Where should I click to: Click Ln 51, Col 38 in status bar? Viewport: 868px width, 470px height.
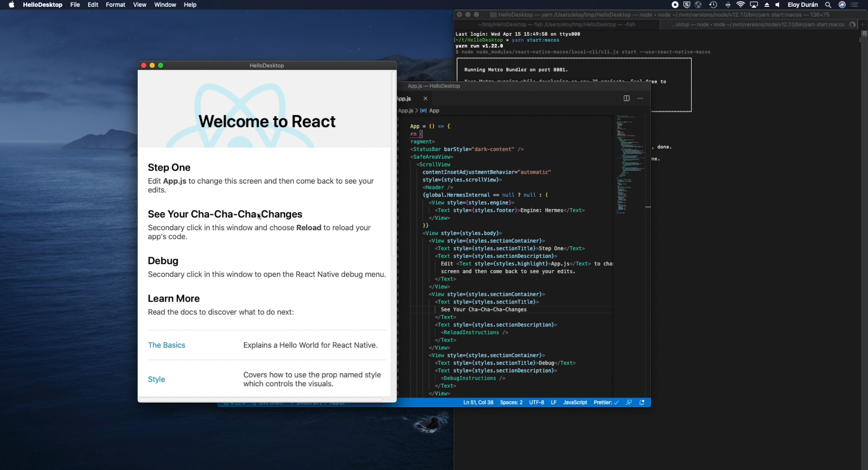click(478, 403)
